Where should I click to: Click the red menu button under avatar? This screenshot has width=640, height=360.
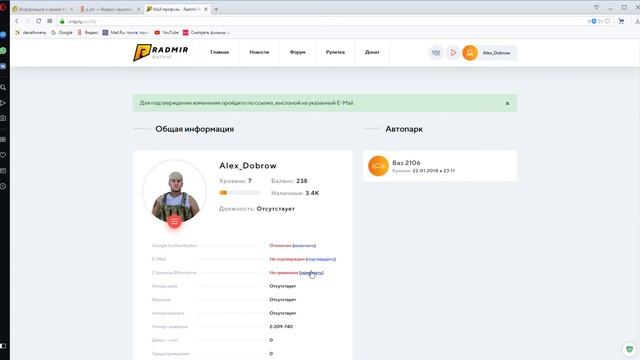pyautogui.click(x=174, y=222)
